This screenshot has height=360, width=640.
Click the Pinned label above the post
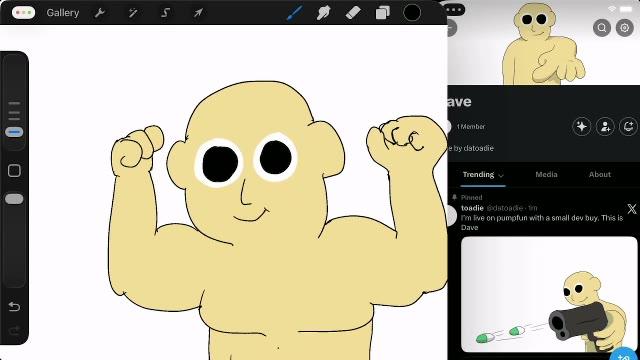pos(471,198)
